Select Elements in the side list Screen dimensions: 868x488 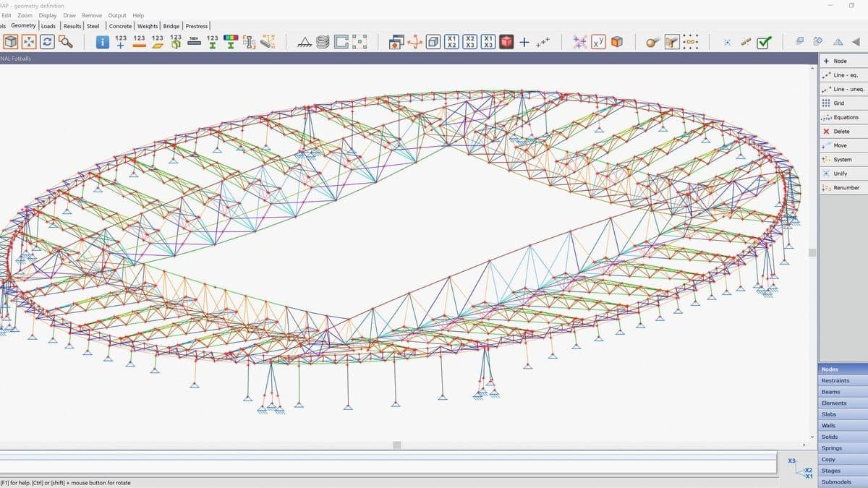pos(843,403)
